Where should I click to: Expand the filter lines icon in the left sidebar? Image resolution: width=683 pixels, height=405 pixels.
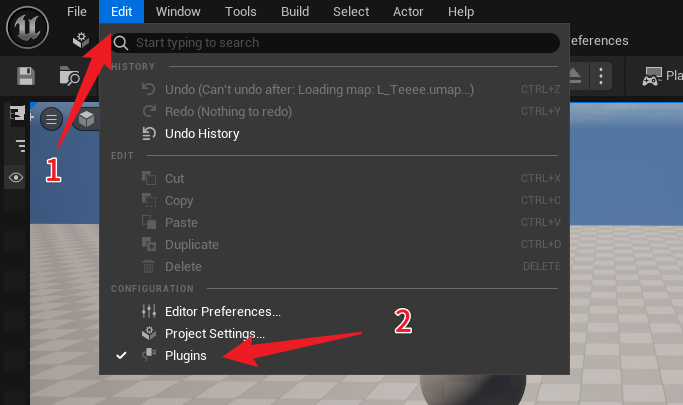(20, 145)
